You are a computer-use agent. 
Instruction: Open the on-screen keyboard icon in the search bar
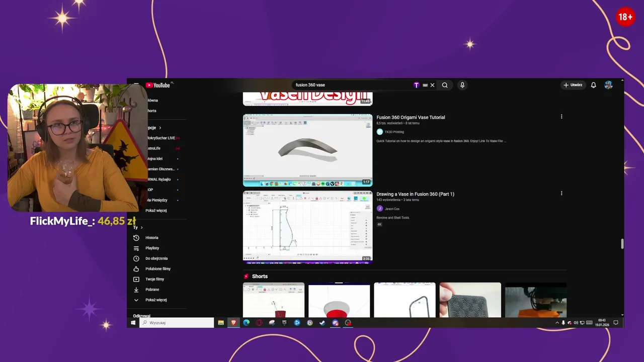[425, 85]
